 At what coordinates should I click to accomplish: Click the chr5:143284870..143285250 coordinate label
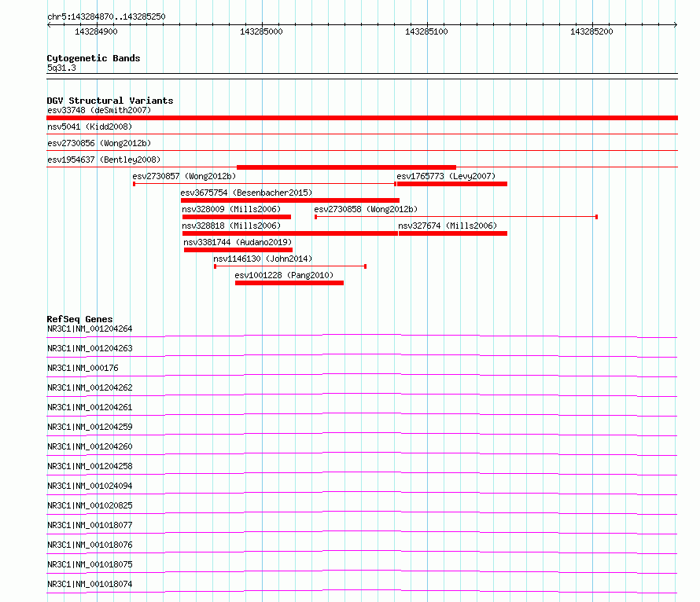click(x=106, y=17)
